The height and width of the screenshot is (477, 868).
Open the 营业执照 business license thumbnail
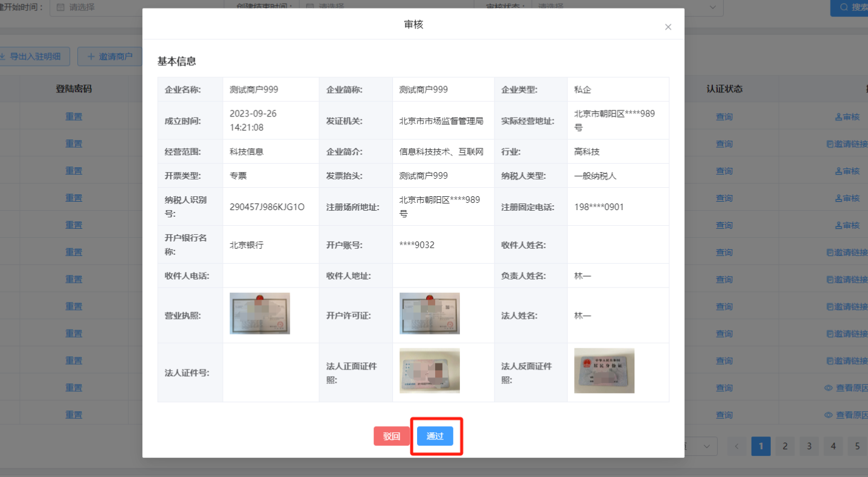tap(260, 313)
